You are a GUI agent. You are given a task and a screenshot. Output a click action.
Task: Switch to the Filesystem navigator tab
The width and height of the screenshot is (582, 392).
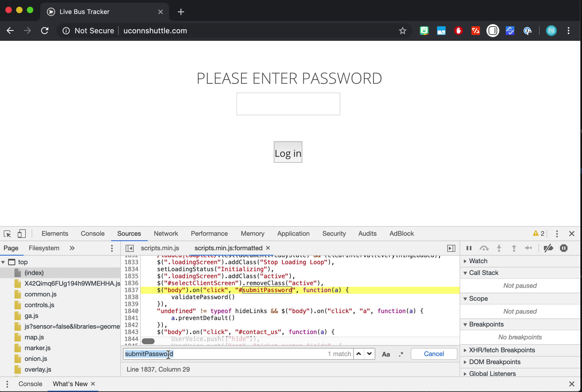[x=44, y=248]
